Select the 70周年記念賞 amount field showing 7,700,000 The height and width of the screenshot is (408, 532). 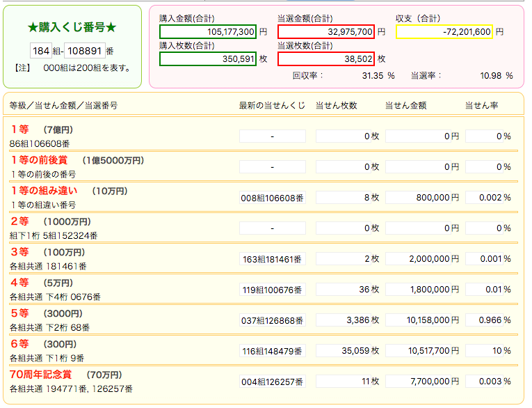pyautogui.click(x=422, y=382)
